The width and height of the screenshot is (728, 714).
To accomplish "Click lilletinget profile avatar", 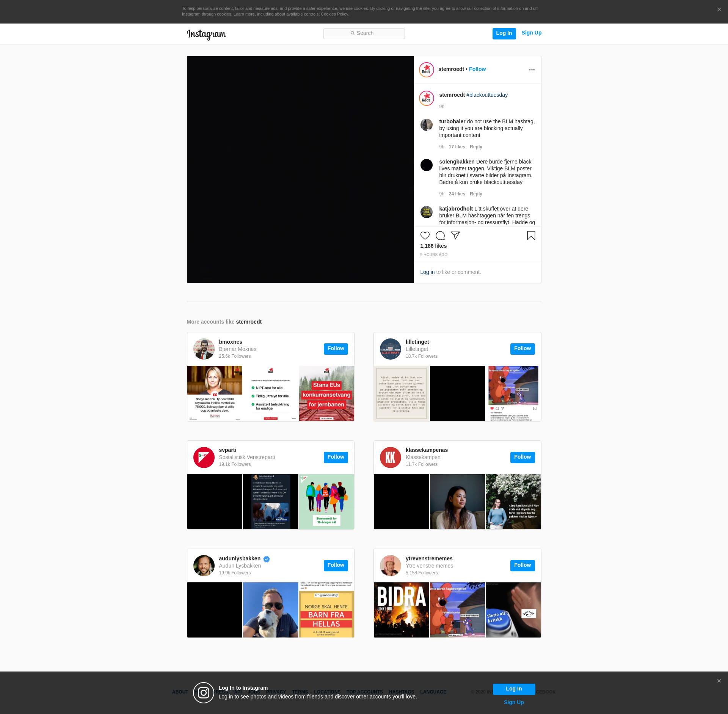I will [391, 349].
